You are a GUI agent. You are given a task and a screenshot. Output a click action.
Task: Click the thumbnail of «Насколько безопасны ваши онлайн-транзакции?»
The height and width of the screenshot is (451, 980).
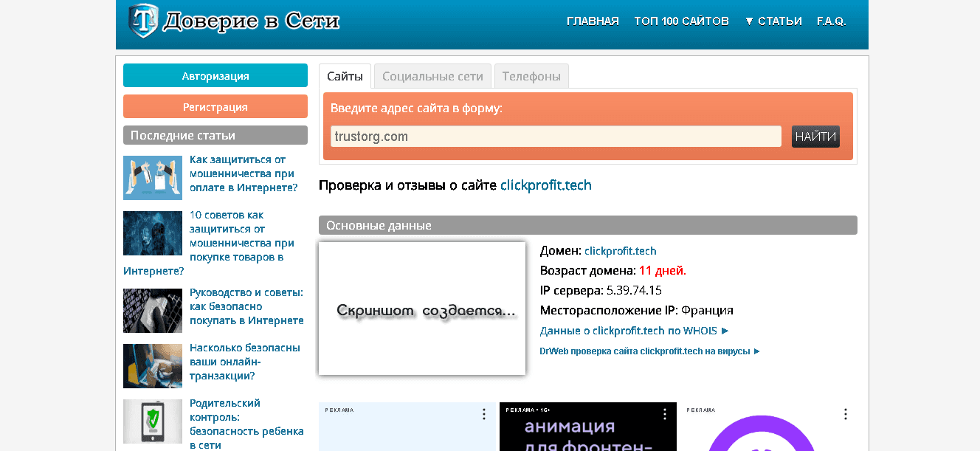tap(152, 366)
